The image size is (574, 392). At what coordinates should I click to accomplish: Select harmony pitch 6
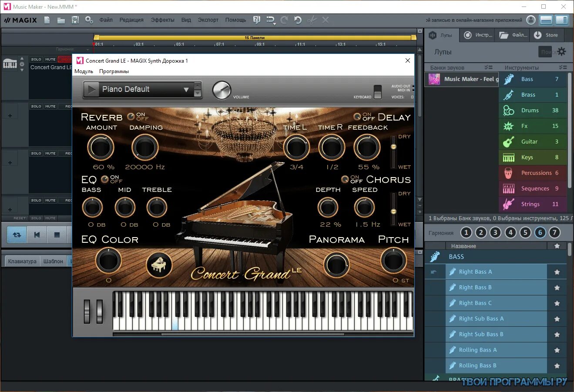coord(540,232)
